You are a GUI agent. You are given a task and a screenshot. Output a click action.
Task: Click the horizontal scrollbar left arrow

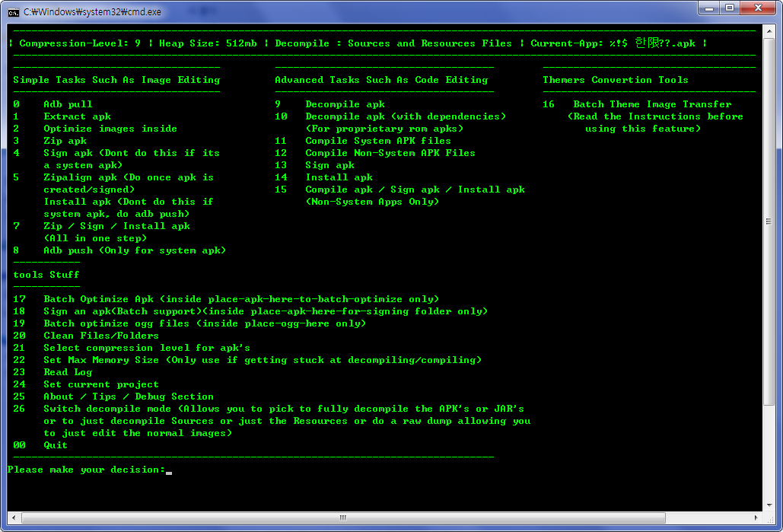pos(12,518)
